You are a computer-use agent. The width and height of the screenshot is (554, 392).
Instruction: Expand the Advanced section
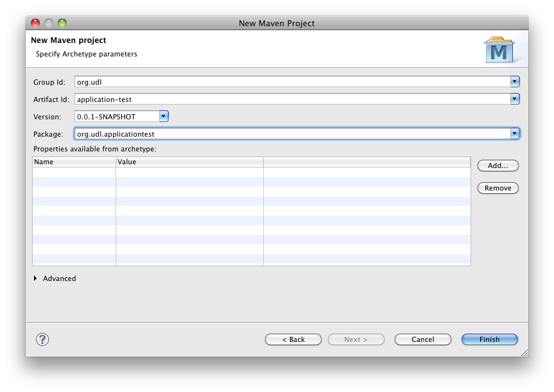coord(35,278)
